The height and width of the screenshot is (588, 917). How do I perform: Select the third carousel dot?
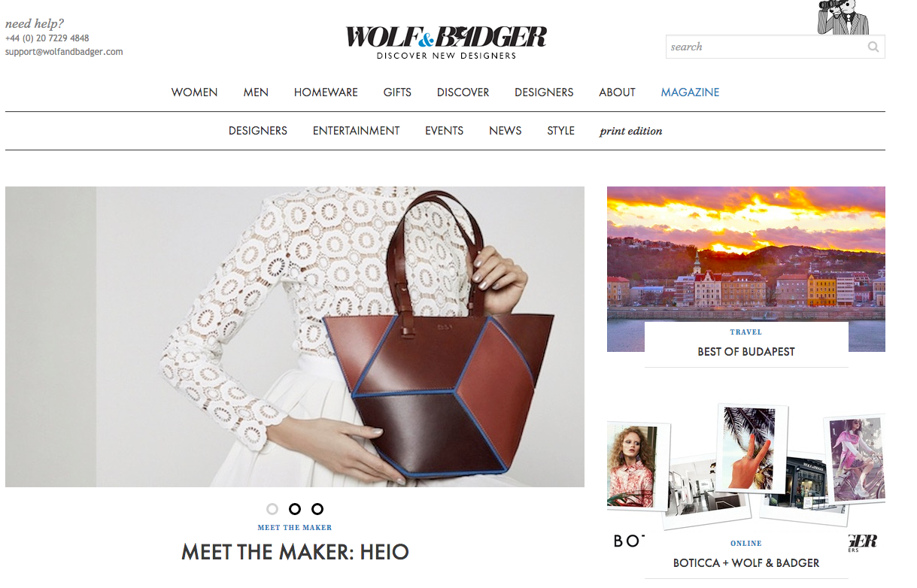317,509
